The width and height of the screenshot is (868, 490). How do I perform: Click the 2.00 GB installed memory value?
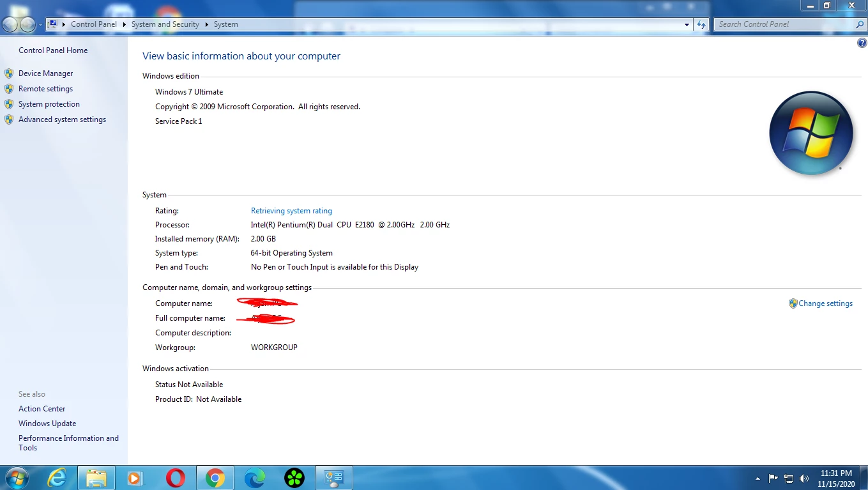(263, 239)
